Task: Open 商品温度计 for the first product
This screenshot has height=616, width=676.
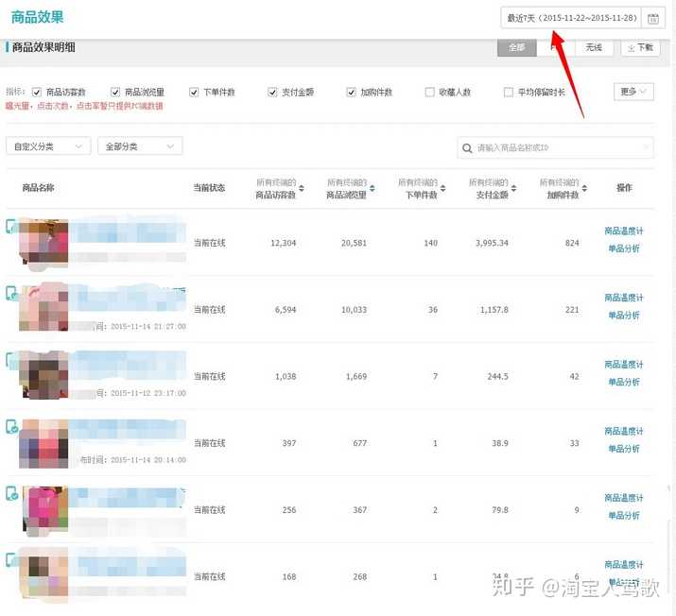Action: pyautogui.click(x=623, y=231)
